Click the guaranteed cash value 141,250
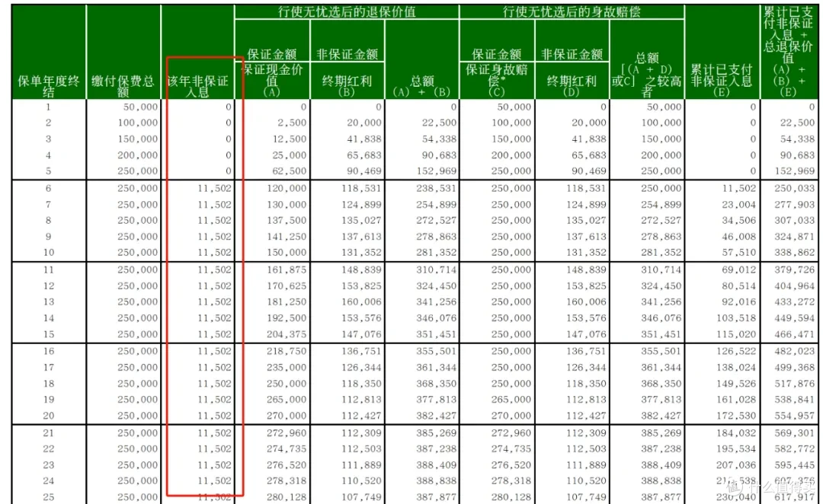 click(287, 237)
